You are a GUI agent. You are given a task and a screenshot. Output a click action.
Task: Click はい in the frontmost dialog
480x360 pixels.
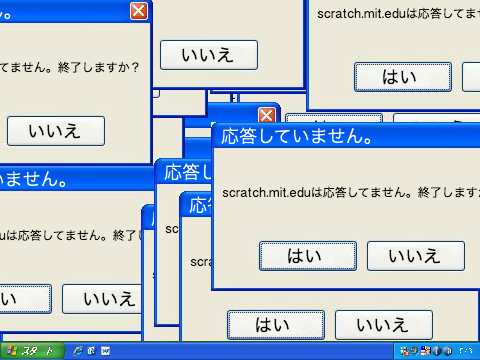pyautogui.click(x=308, y=256)
